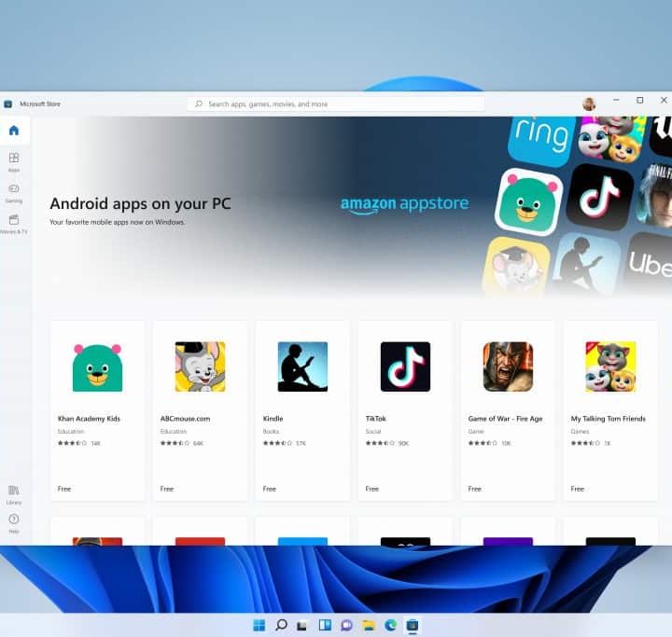The width and height of the screenshot is (672, 637).
Task: Open Help in the sidebar
Action: point(14,523)
